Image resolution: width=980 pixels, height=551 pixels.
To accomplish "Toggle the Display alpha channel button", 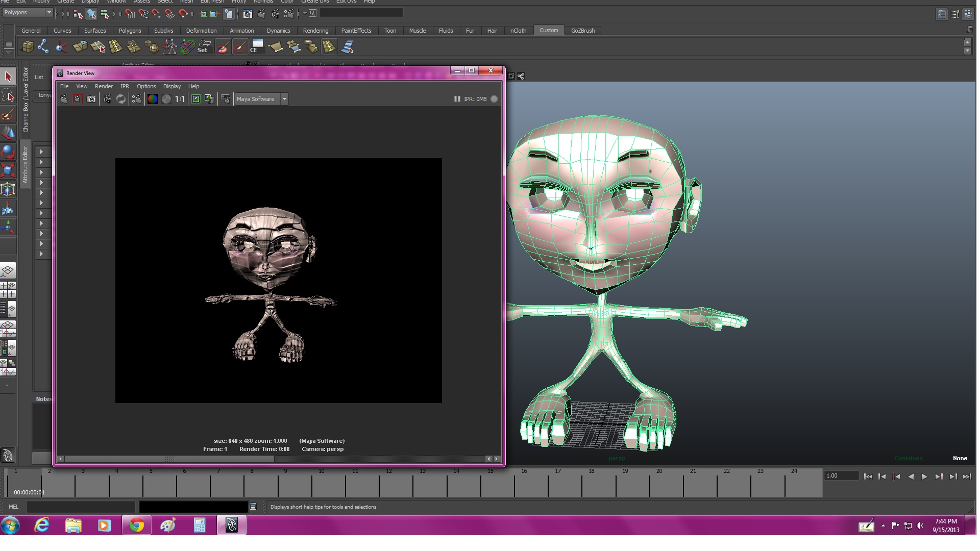I will [166, 99].
